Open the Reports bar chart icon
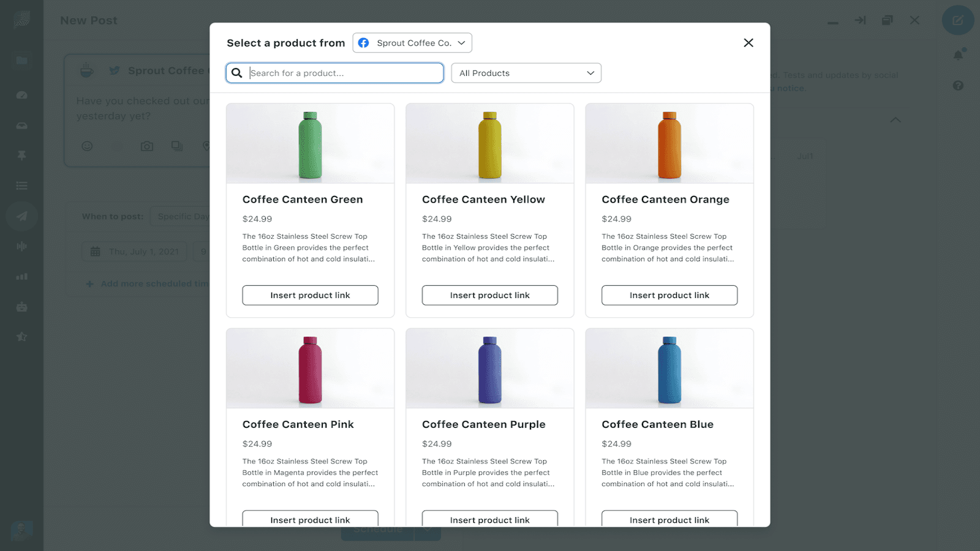This screenshot has width=980, height=551. 21,276
